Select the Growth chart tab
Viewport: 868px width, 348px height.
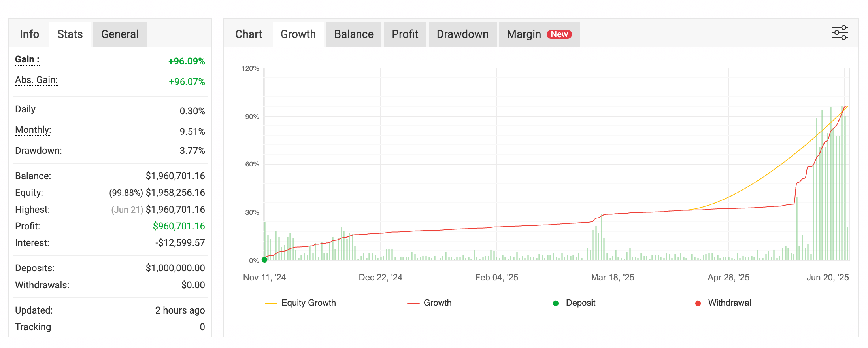pos(298,34)
